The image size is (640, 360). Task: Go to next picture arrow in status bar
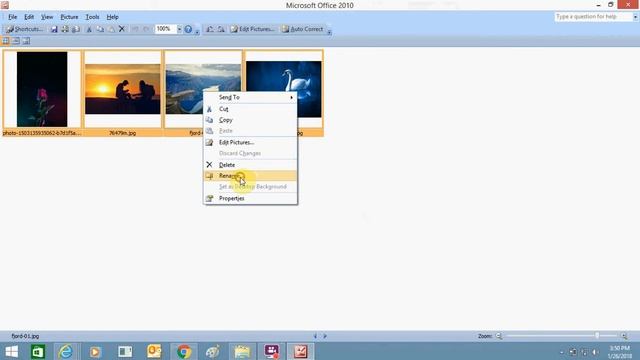[325, 336]
